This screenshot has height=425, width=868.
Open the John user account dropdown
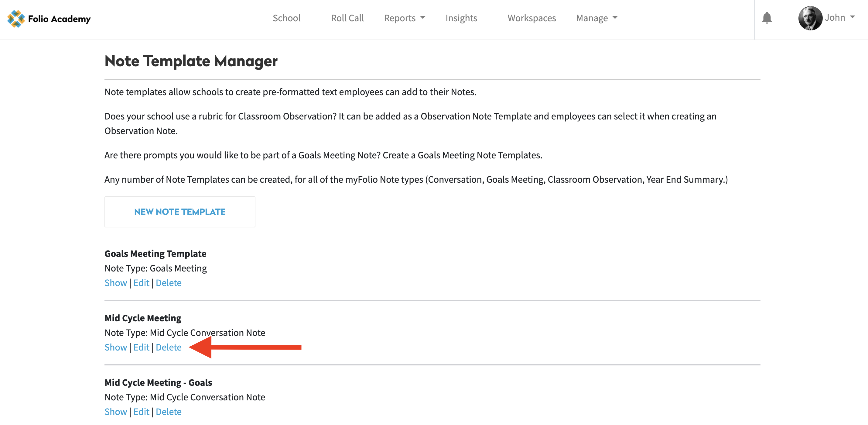(x=840, y=18)
